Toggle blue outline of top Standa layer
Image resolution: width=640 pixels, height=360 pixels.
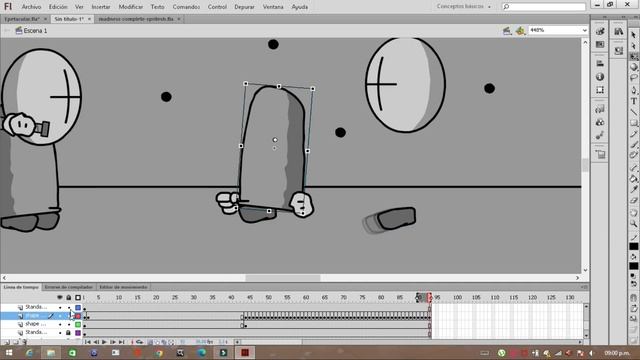coord(78,307)
